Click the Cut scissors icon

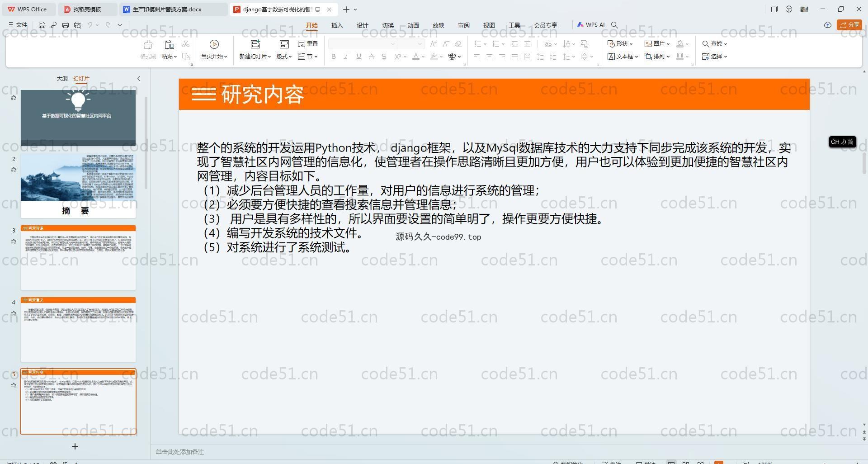pos(186,44)
